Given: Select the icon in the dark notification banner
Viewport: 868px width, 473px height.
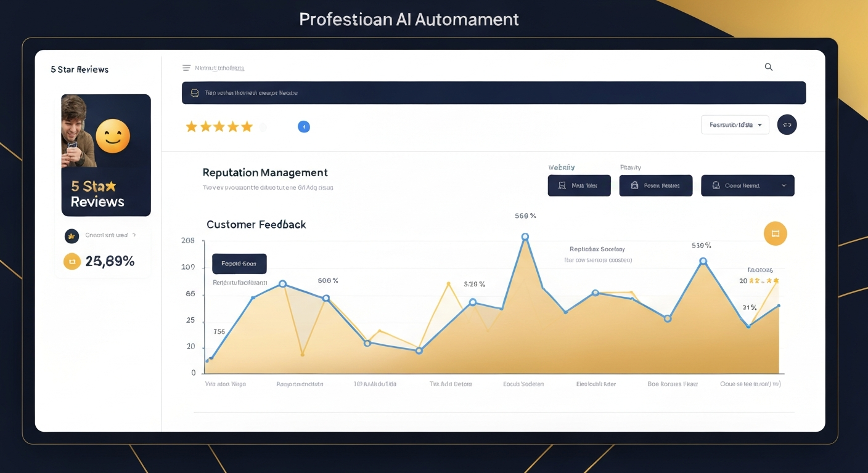Looking at the screenshot, I should tap(195, 93).
